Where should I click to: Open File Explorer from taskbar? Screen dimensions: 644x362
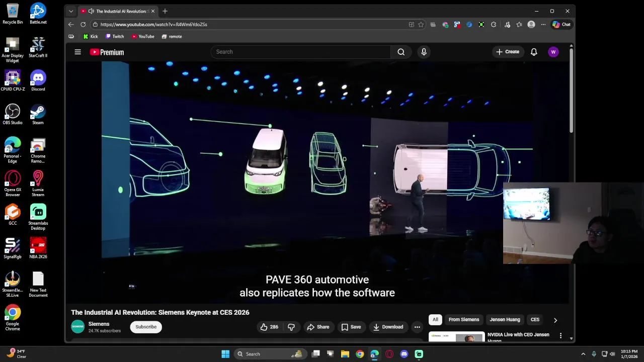point(345,354)
